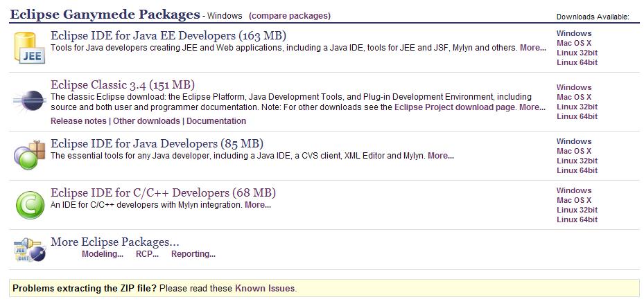Download Java EE package for Linux 64bit
Image resolution: width=644 pixels, height=306 pixels.
pyautogui.click(x=577, y=63)
